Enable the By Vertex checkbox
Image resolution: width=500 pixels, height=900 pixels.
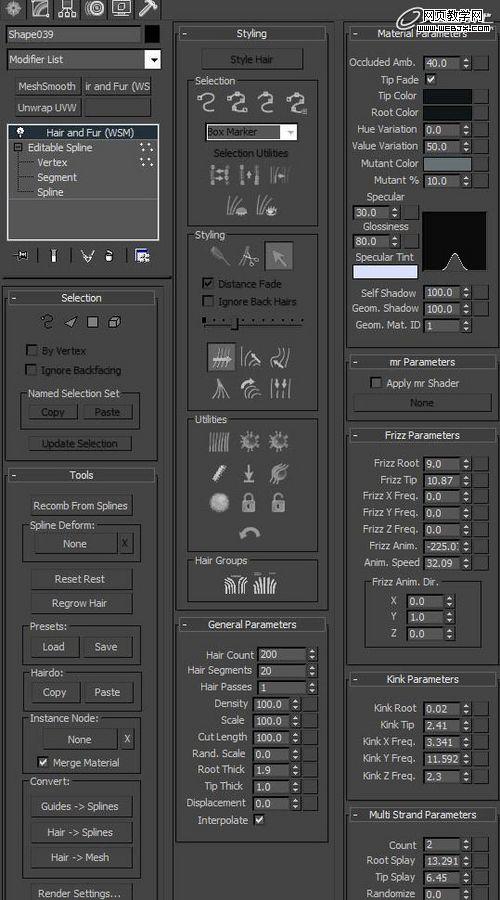(32, 350)
